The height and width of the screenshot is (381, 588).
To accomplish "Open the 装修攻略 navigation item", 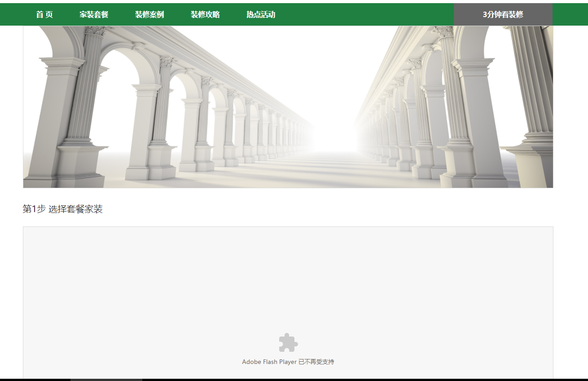I will pyautogui.click(x=205, y=14).
